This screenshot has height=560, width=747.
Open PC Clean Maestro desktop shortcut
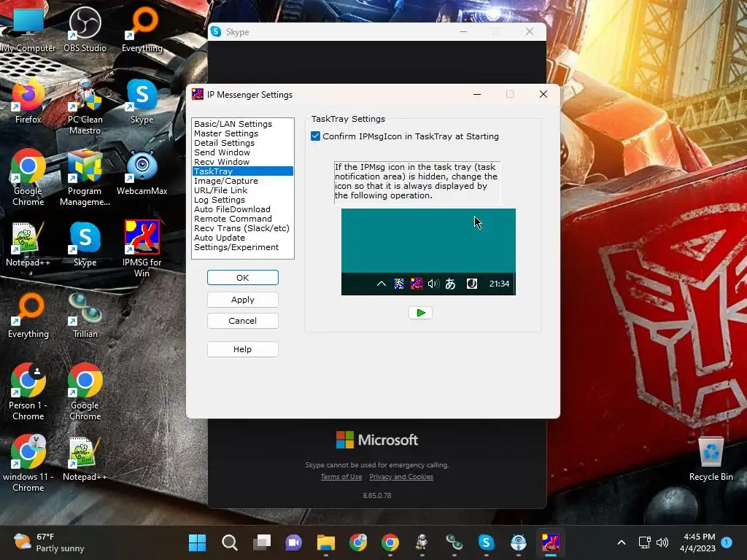(x=85, y=106)
